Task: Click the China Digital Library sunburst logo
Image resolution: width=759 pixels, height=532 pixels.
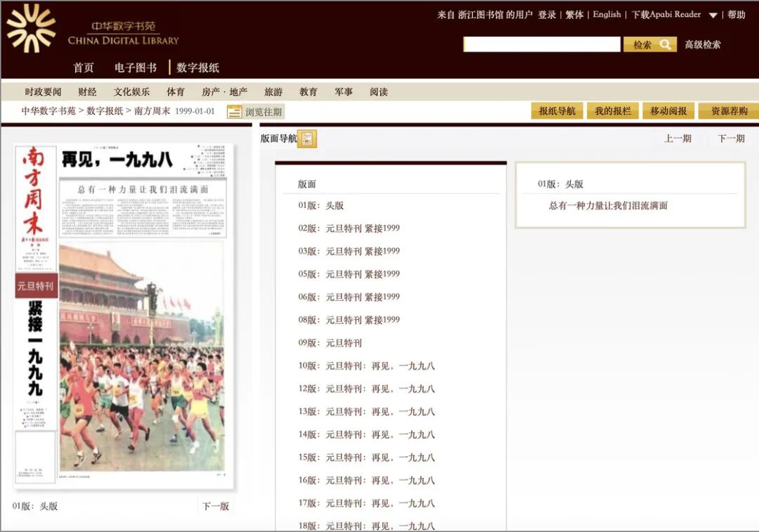Action: pos(32,28)
